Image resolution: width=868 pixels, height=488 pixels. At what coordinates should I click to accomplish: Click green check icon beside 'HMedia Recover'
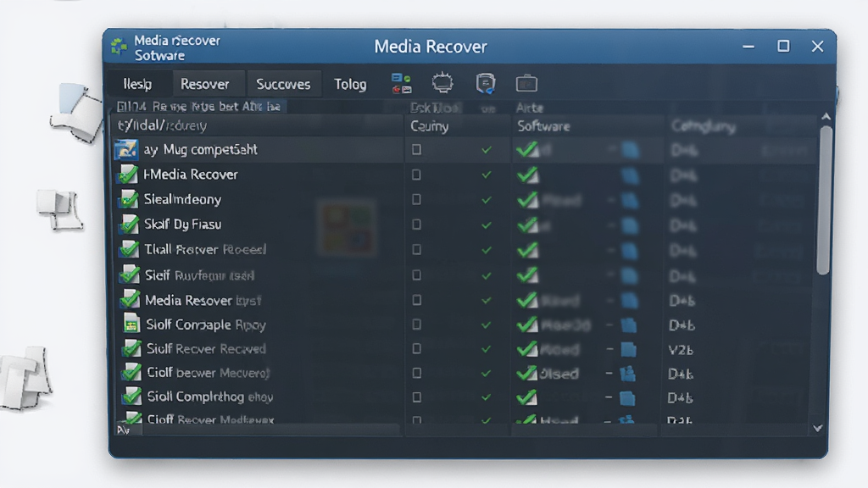coord(129,175)
